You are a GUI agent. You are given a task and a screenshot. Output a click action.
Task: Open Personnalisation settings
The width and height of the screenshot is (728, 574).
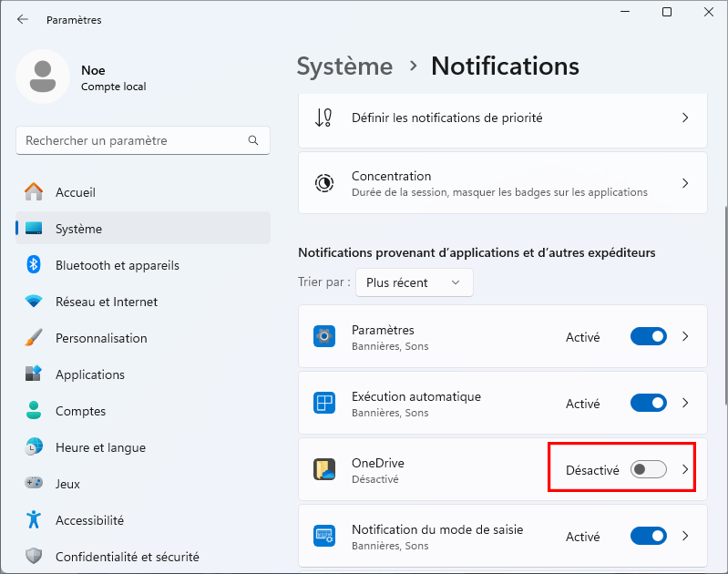point(143,338)
